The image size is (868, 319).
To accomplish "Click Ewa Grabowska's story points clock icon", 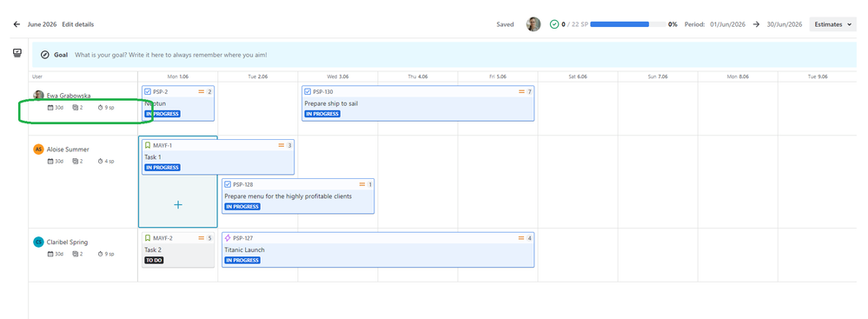I will tap(101, 108).
